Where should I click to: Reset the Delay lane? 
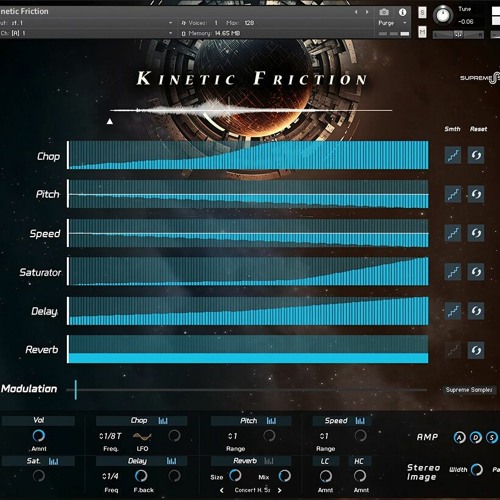[476, 311]
